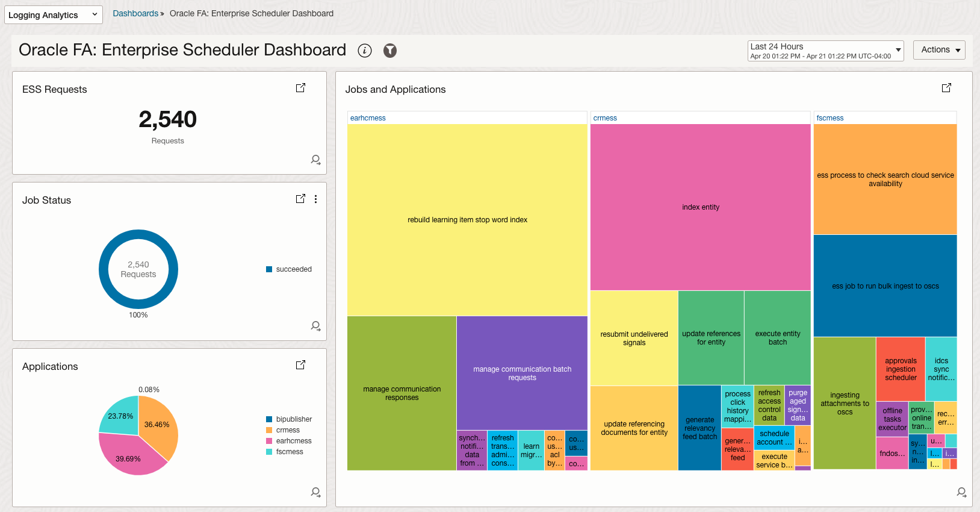Open the Last 24 Hours time range selector
Screen dimensions: 980x512
coord(826,51)
